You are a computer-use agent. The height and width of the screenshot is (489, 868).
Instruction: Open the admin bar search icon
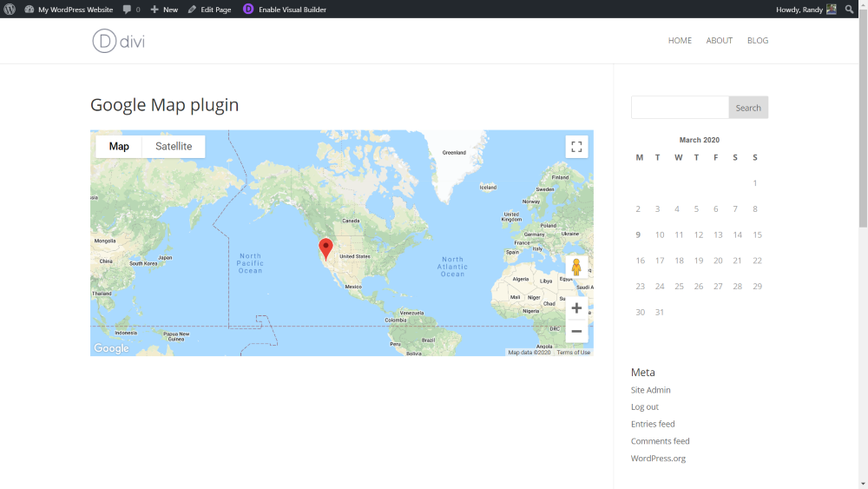coord(849,10)
